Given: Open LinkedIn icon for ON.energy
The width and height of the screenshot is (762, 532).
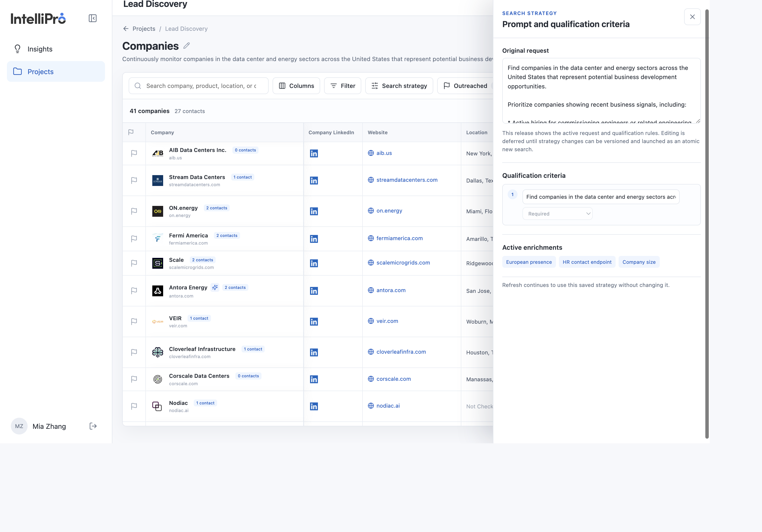Looking at the screenshot, I should (314, 211).
